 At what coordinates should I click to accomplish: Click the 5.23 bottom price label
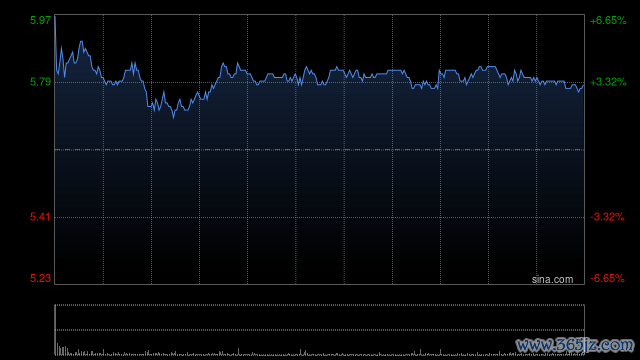[x=40, y=278]
